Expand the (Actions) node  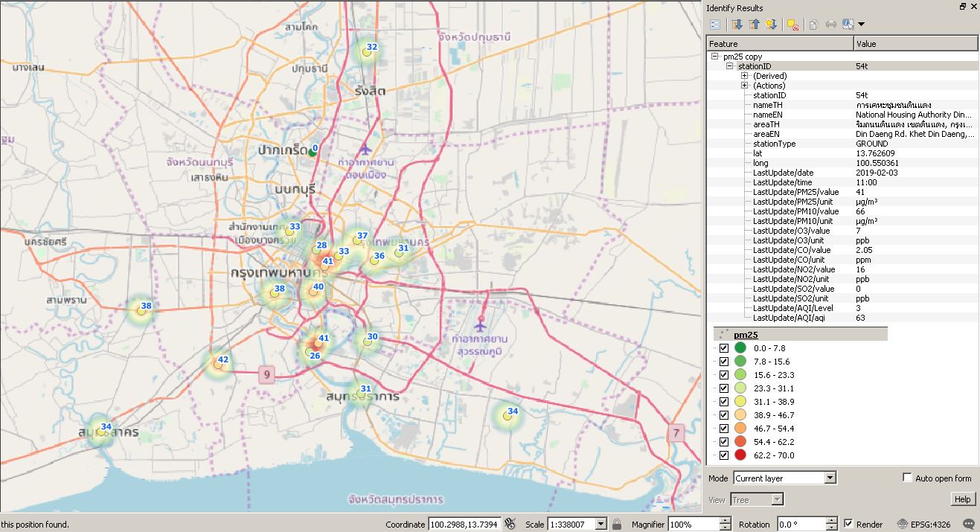pos(744,85)
